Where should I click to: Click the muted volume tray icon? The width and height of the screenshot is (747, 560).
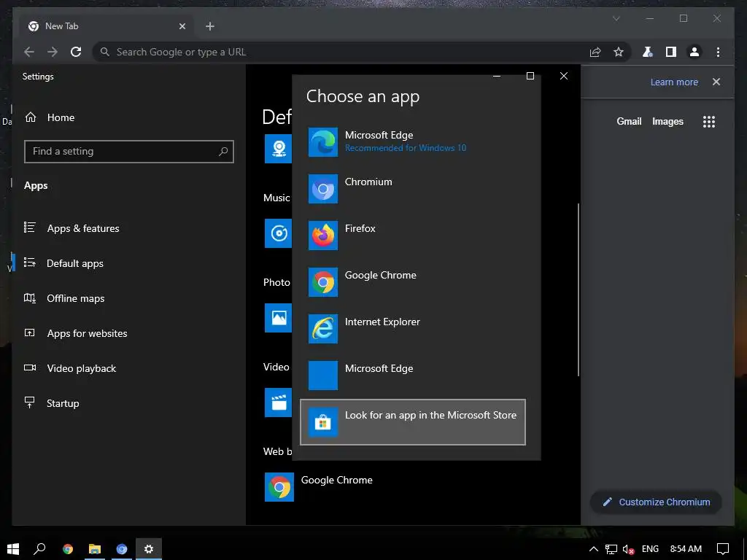628,549
